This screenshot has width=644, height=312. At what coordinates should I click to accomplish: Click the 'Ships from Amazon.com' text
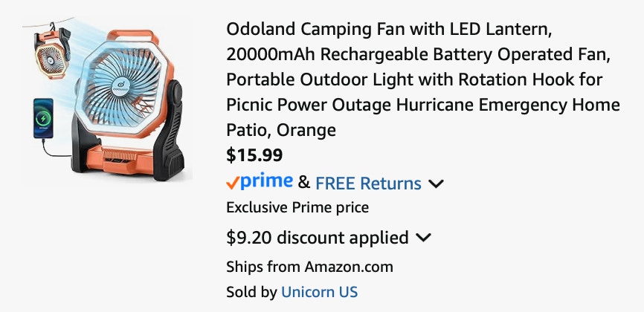(x=309, y=267)
